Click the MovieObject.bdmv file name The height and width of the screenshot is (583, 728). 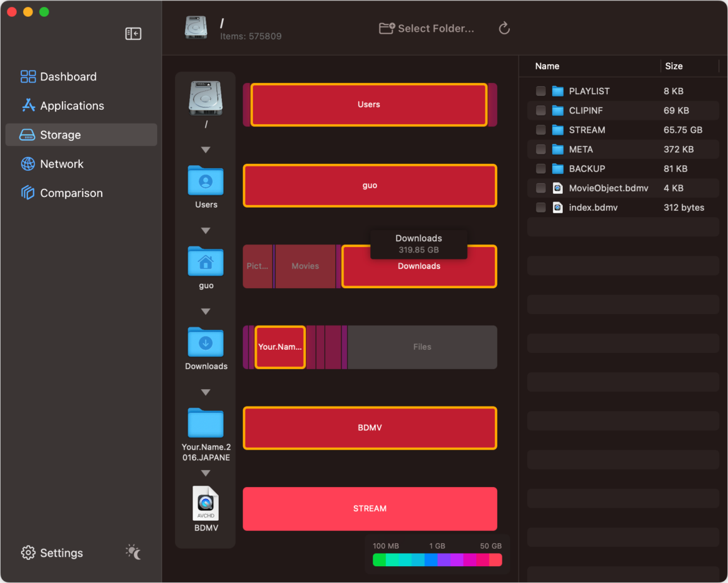pos(608,188)
